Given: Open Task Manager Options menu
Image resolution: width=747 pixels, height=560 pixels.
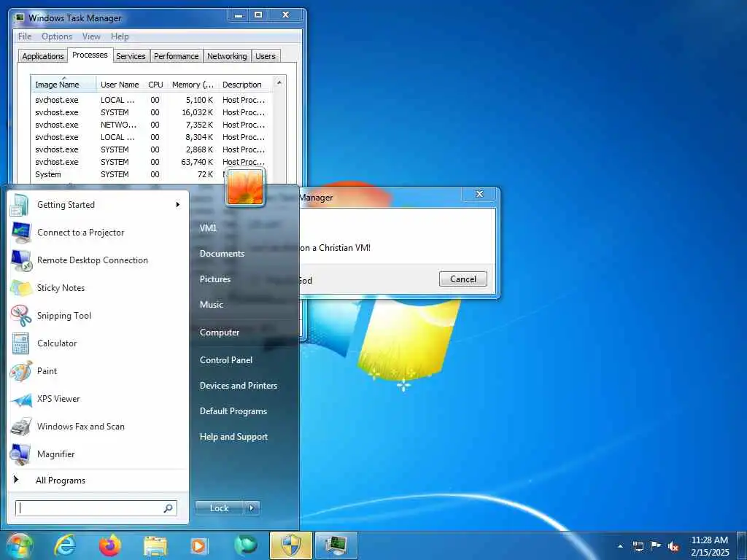Looking at the screenshot, I should coord(57,36).
